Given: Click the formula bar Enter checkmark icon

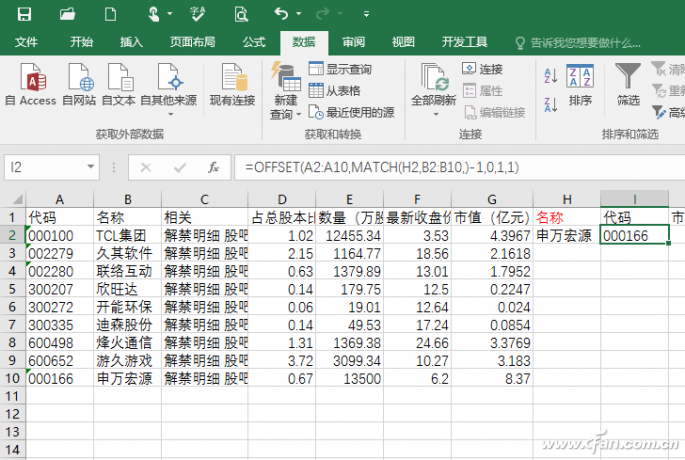Looking at the screenshot, I should pyautogui.click(x=180, y=167).
